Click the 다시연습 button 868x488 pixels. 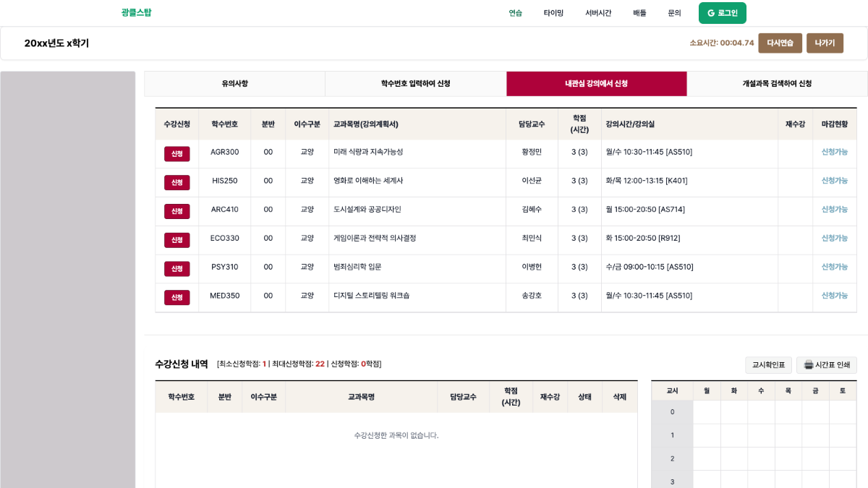[780, 43]
